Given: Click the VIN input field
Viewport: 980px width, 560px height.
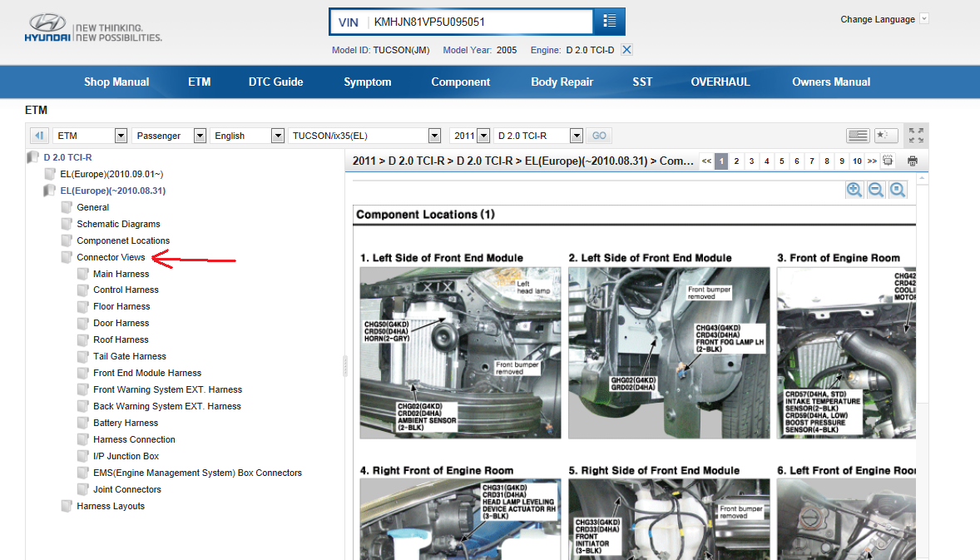Looking at the screenshot, I should point(480,22).
